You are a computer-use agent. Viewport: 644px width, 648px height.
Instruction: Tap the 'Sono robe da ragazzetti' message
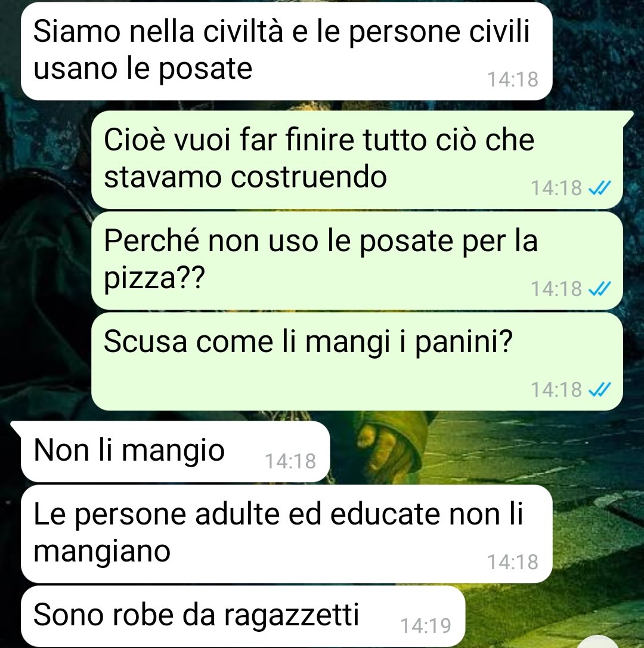pos(243,616)
